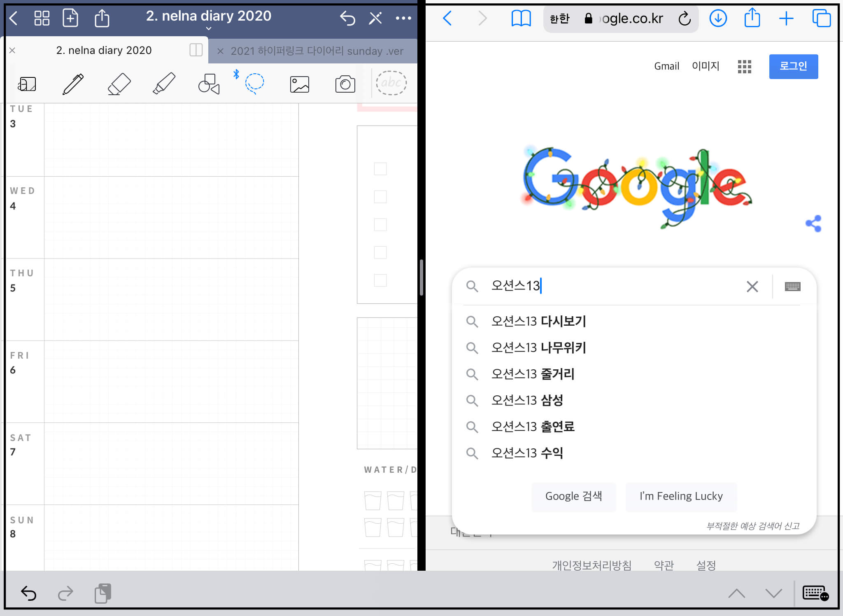Image resolution: width=843 pixels, height=616 pixels.
Task: Expand the nelna diary title dropdown
Action: click(208, 28)
